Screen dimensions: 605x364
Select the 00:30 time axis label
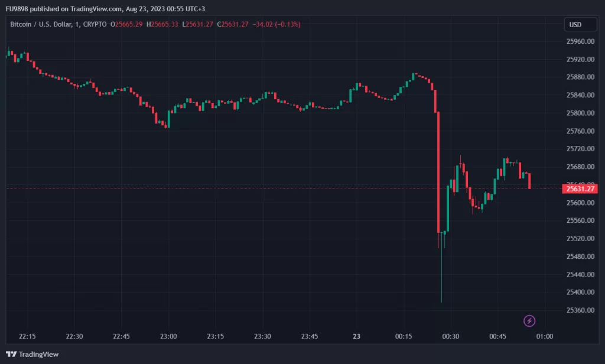(x=451, y=336)
